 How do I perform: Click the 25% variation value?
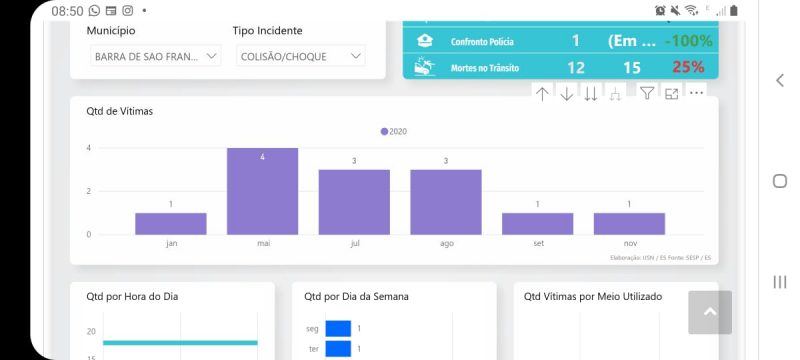[x=688, y=67]
